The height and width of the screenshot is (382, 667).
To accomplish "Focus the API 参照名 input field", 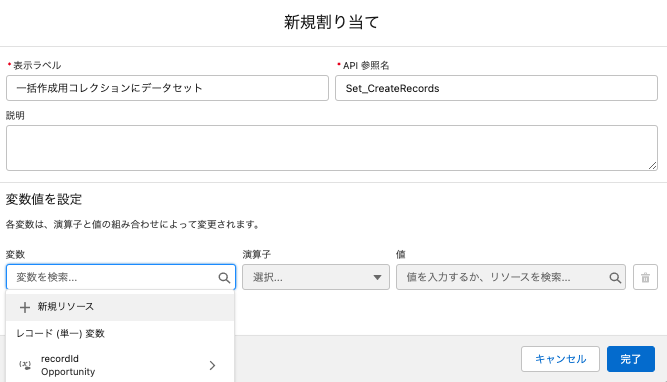I will (x=496, y=88).
